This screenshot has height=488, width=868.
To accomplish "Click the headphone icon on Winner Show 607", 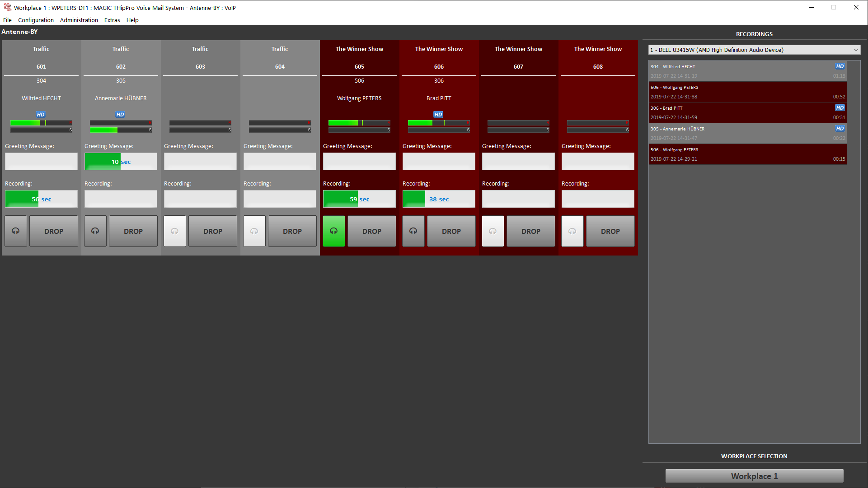I will [x=493, y=231].
